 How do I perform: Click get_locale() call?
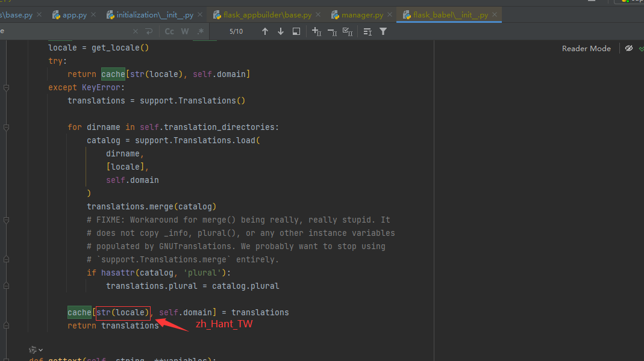120,48
